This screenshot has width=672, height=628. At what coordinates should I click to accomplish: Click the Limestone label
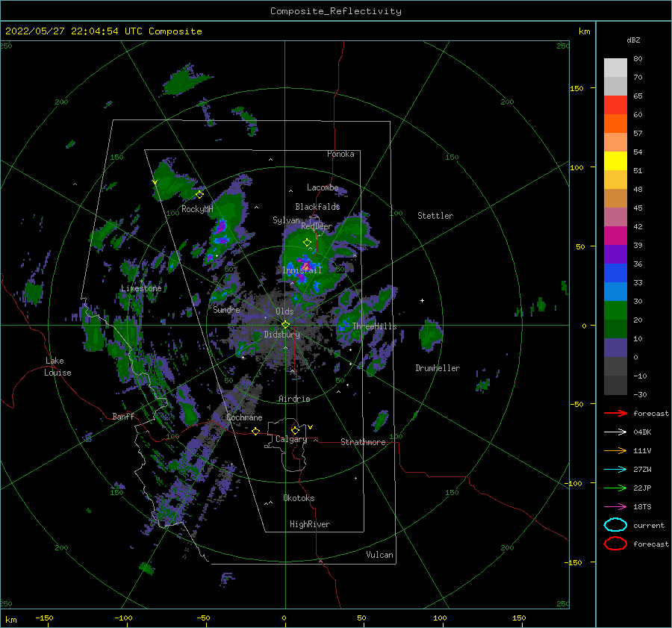tap(141, 288)
